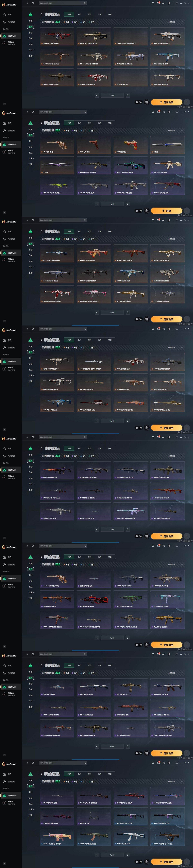The image size is (193, 868).
Task: Go to the previous page arrow beside 4/22
Action: [97, 204]
